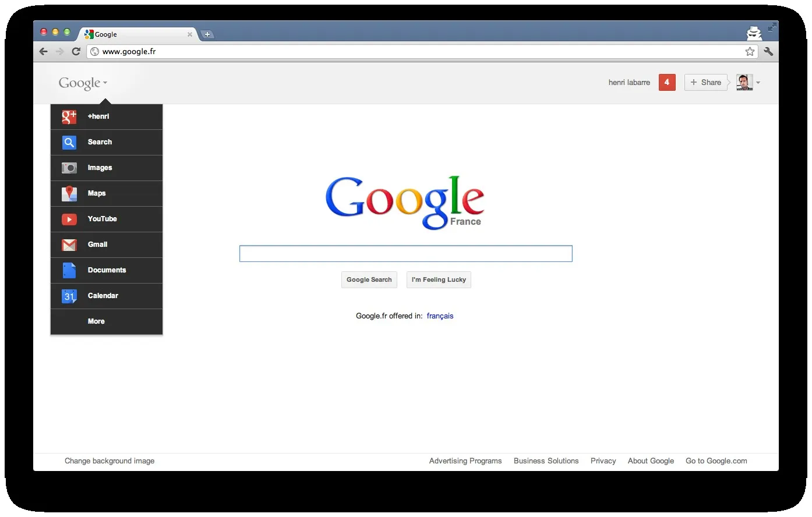812x517 pixels.
Task: Open the red YouTube play icon
Action: point(69,219)
